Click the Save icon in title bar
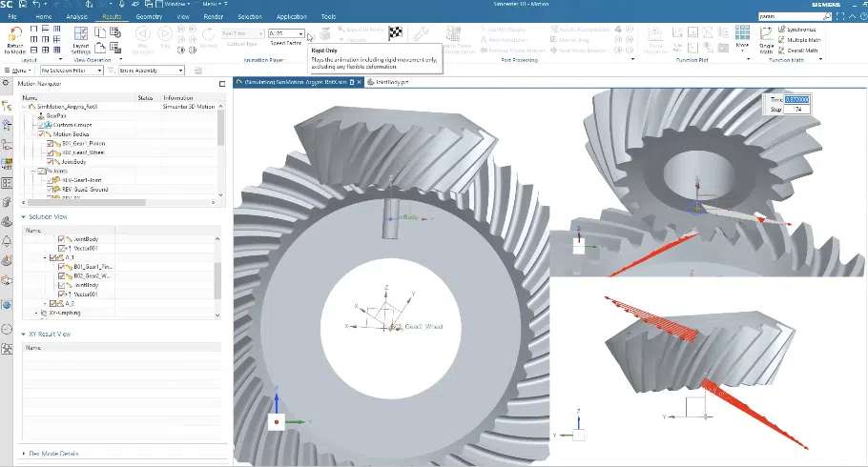The height and width of the screenshot is (467, 868). [x=23, y=4]
